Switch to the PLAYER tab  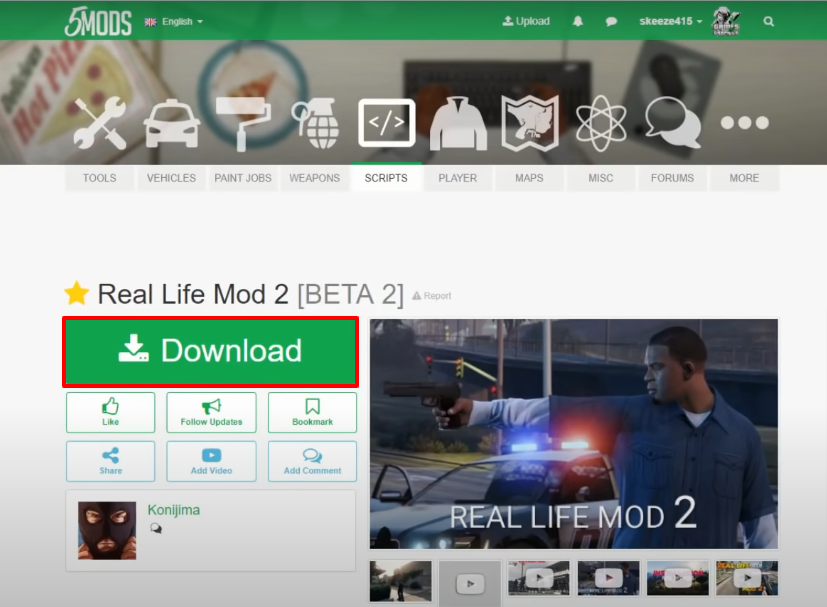pyautogui.click(x=458, y=178)
